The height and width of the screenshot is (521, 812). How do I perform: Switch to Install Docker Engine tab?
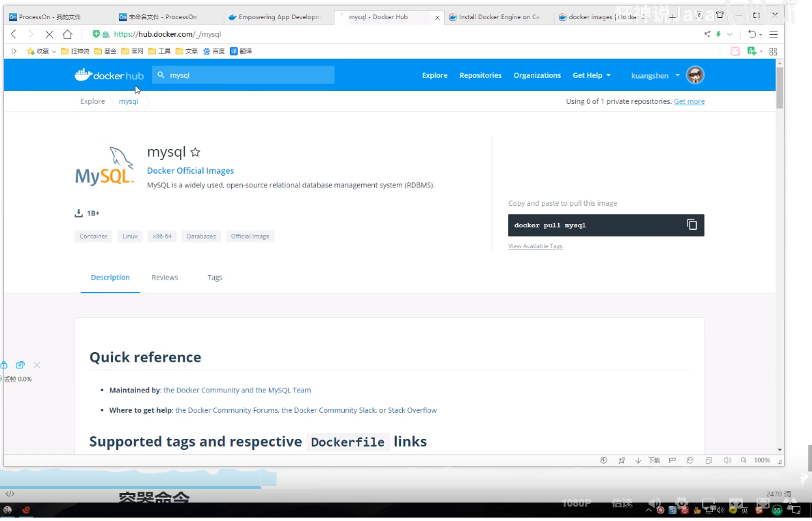click(x=498, y=17)
